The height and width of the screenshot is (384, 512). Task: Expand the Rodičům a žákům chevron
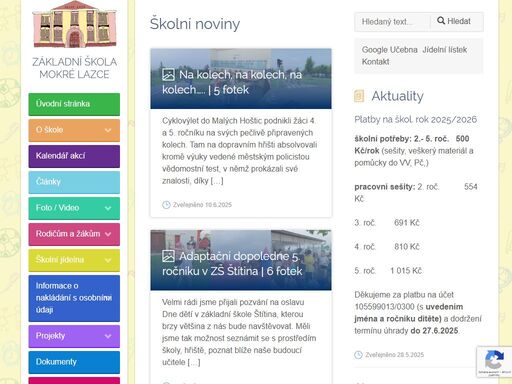point(108,234)
